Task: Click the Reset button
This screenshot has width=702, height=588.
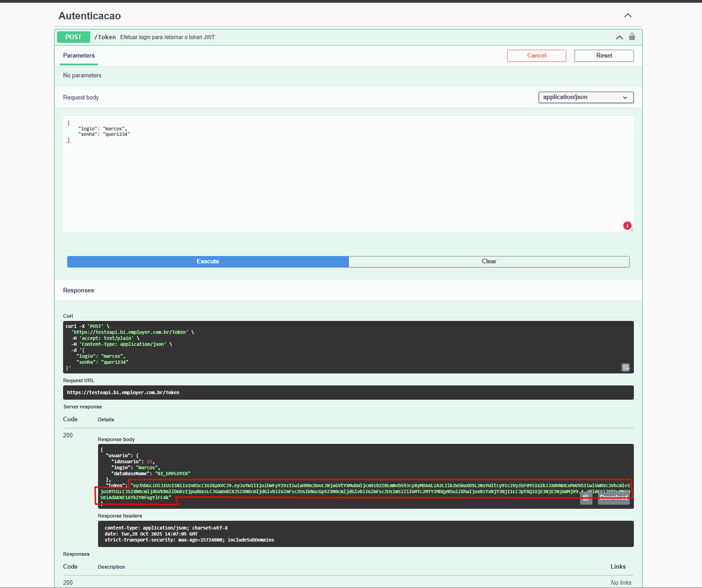Action: coord(604,56)
